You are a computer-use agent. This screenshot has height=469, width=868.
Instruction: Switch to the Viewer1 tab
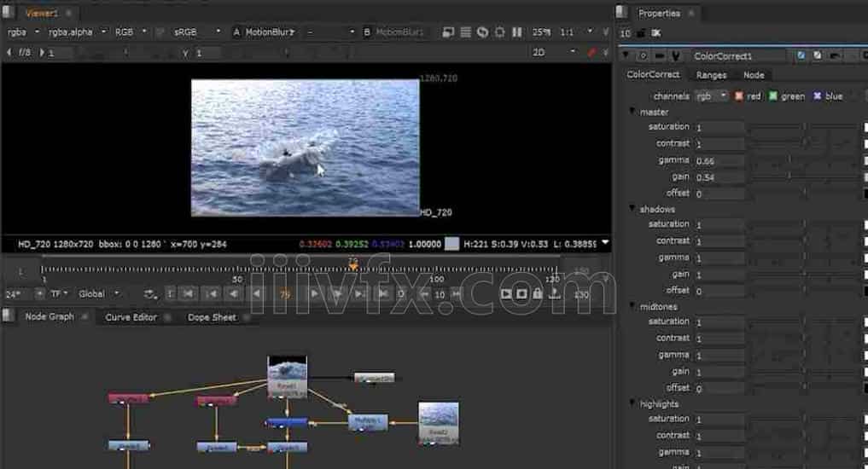[42, 12]
